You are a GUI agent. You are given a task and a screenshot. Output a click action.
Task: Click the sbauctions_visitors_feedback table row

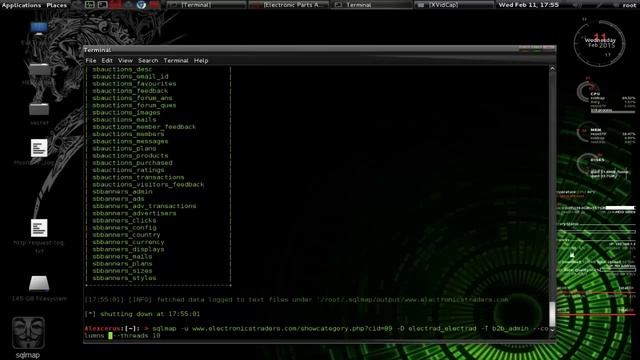(x=148, y=184)
